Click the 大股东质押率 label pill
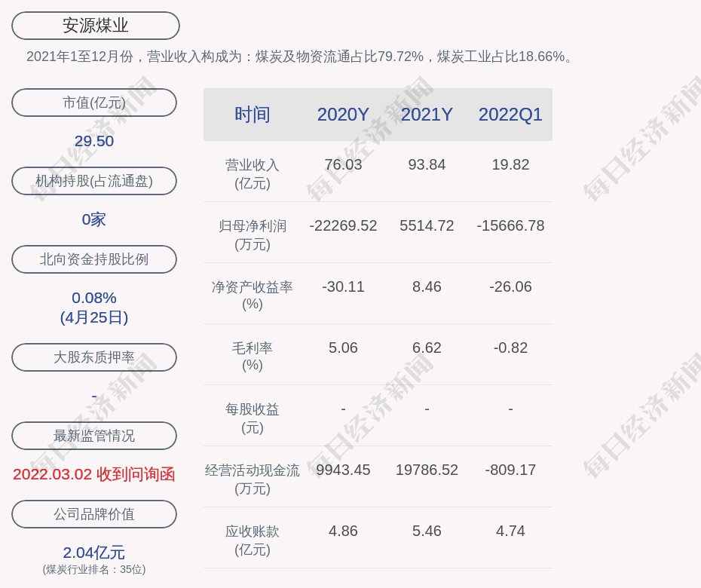 pos(94,357)
